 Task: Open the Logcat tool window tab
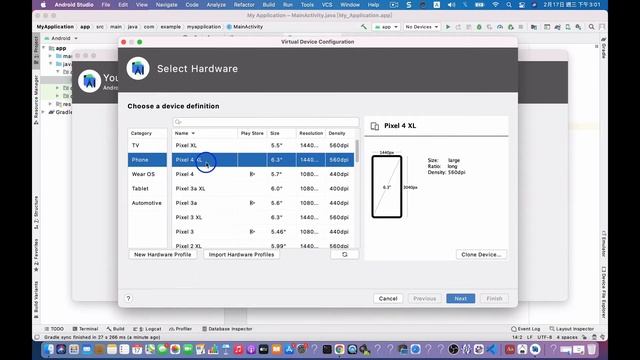pyautogui.click(x=147, y=329)
